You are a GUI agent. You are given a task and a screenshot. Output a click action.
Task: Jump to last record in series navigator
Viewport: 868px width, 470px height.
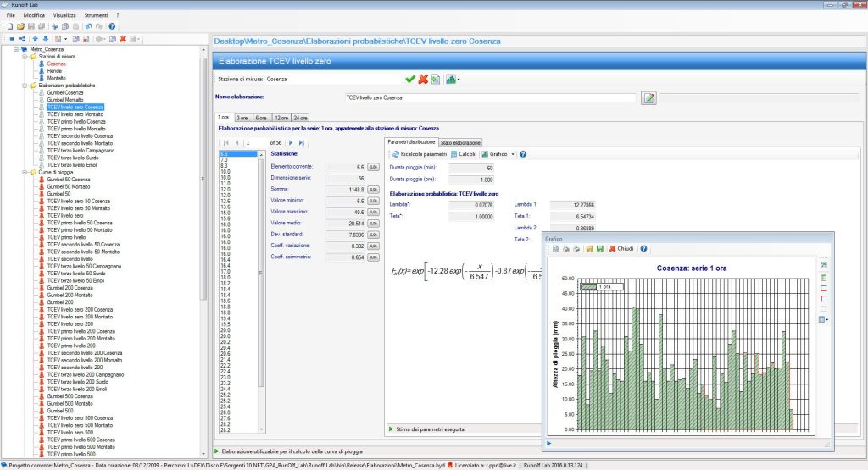click(x=302, y=142)
